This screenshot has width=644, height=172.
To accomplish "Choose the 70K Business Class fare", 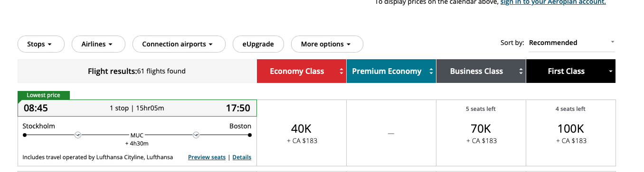I will click(x=481, y=133).
